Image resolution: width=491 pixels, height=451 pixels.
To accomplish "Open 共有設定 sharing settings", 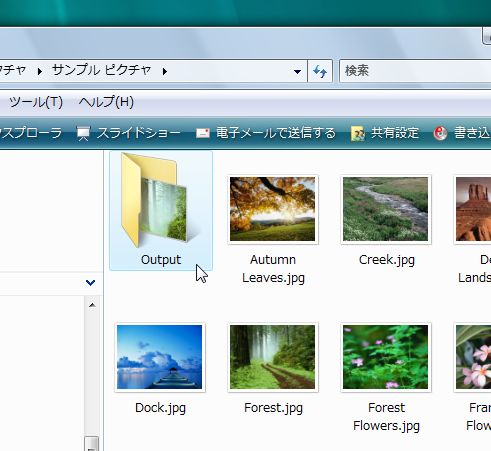I will 385,133.
